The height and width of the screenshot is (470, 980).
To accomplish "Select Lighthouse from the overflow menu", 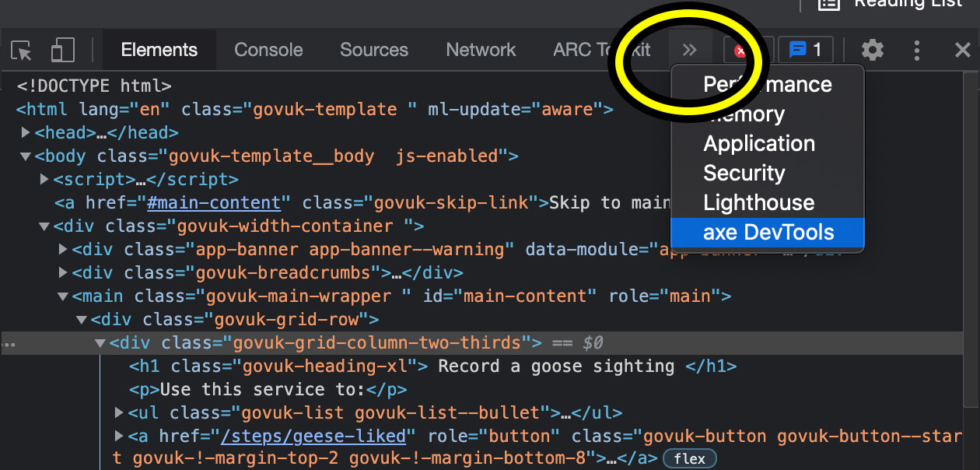I will 758,202.
